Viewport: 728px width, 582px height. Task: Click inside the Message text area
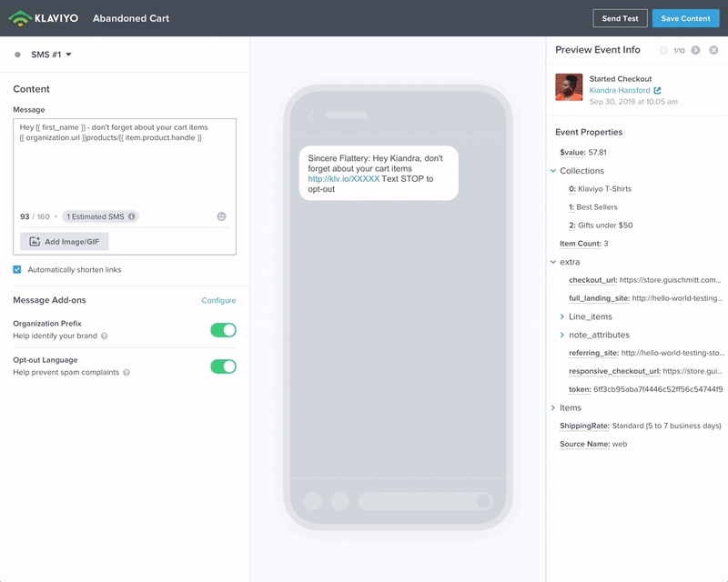[x=125, y=163]
